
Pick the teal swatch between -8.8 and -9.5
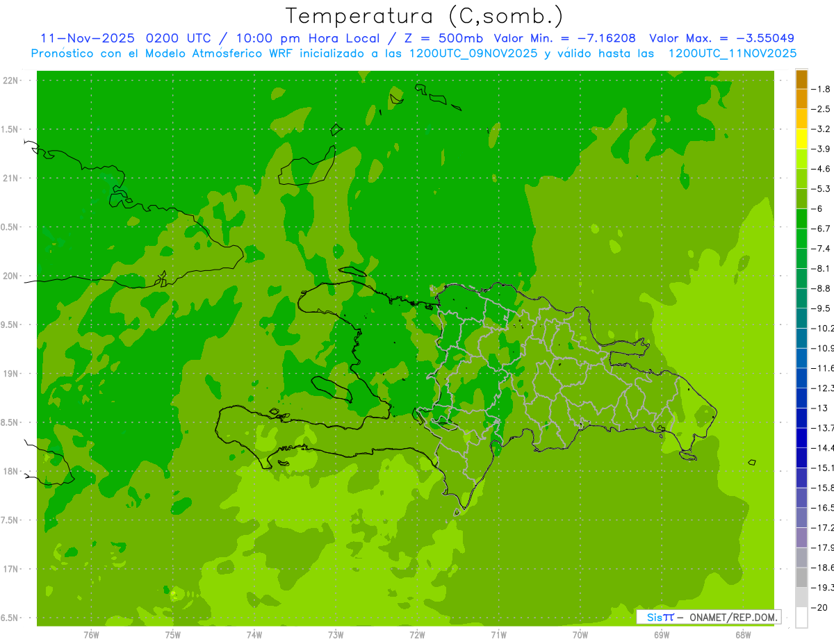point(801,299)
